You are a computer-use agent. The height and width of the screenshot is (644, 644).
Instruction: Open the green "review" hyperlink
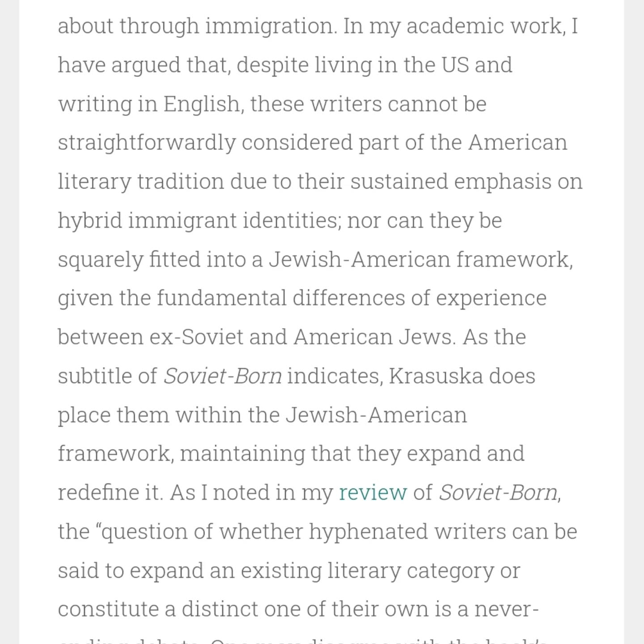click(373, 492)
